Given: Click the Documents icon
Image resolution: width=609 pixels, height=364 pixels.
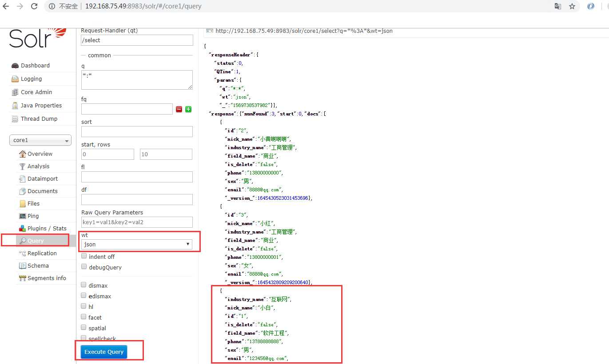Looking at the screenshot, I should click(23, 191).
